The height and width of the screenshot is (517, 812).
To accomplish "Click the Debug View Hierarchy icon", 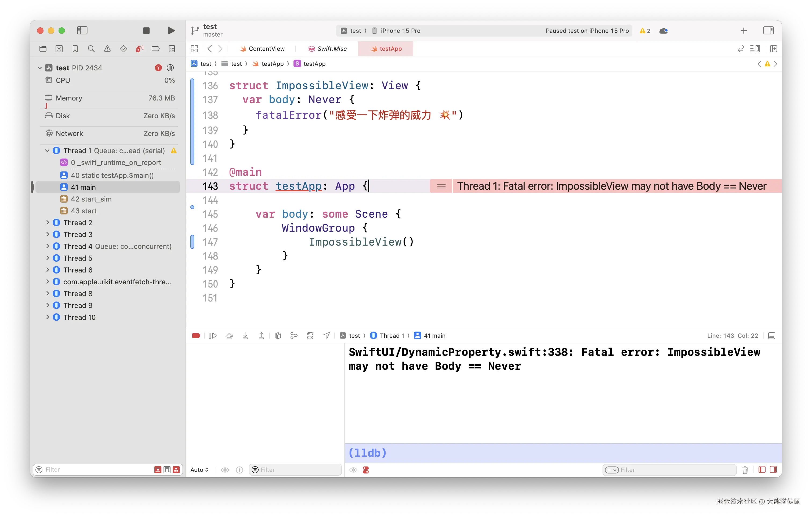I will tap(278, 335).
